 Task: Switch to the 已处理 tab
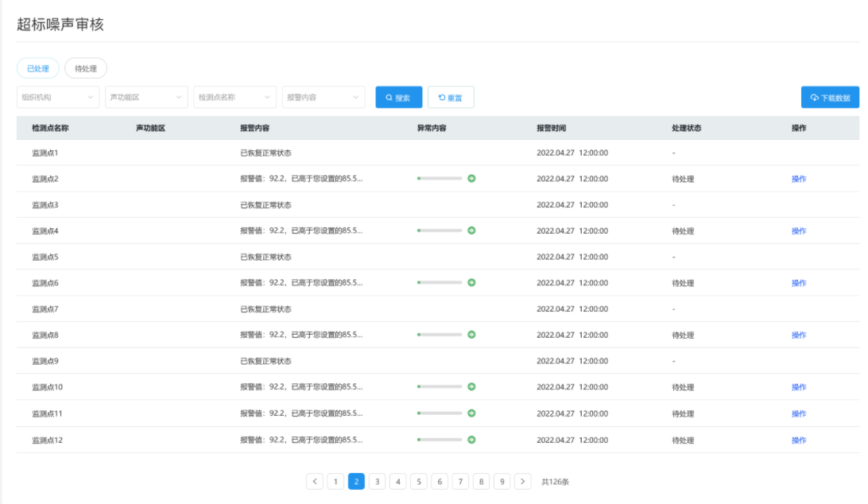(x=38, y=68)
